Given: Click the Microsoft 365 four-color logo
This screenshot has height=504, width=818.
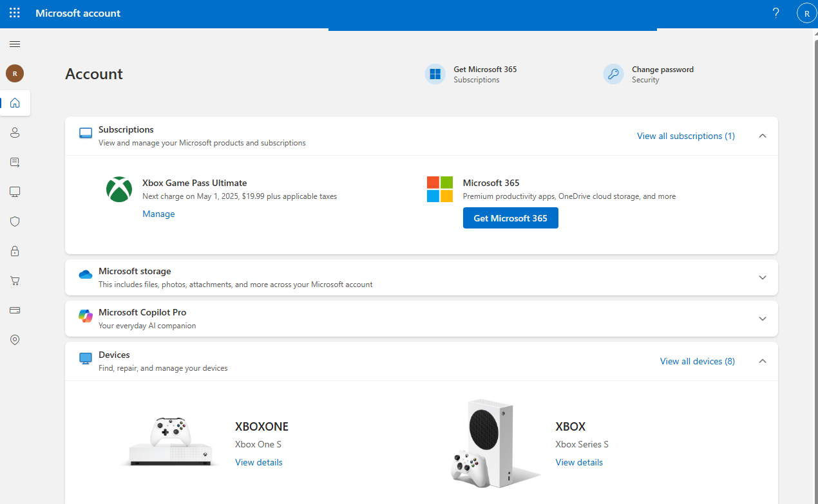Looking at the screenshot, I should (440, 189).
